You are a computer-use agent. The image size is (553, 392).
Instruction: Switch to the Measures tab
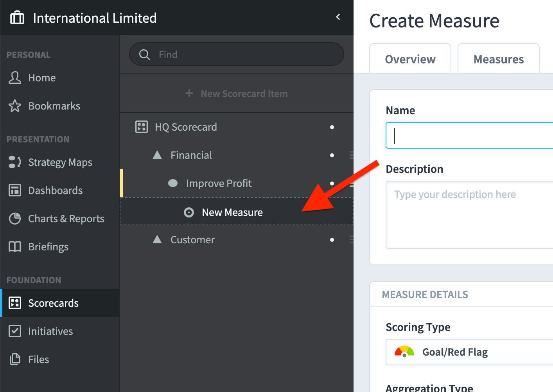(x=498, y=59)
